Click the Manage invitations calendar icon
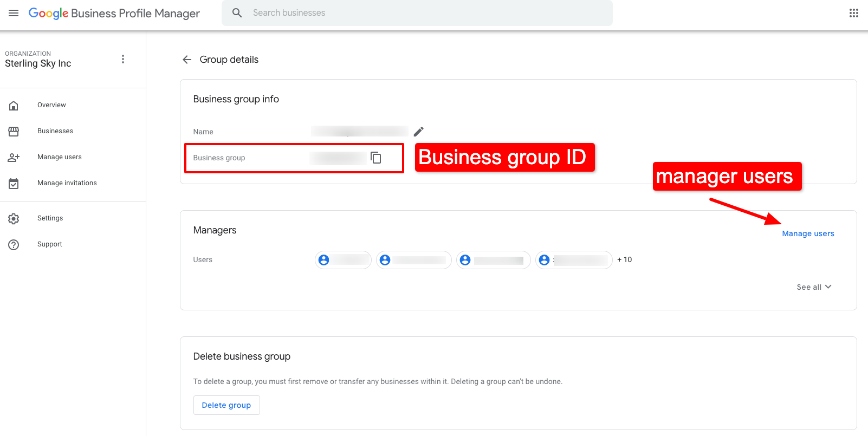 [x=14, y=183]
